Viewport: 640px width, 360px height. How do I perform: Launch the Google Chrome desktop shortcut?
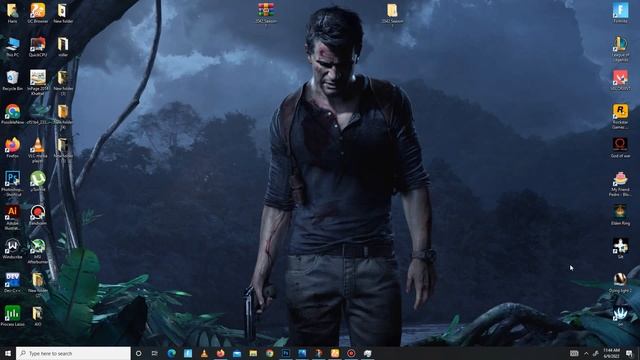click(x=12, y=114)
